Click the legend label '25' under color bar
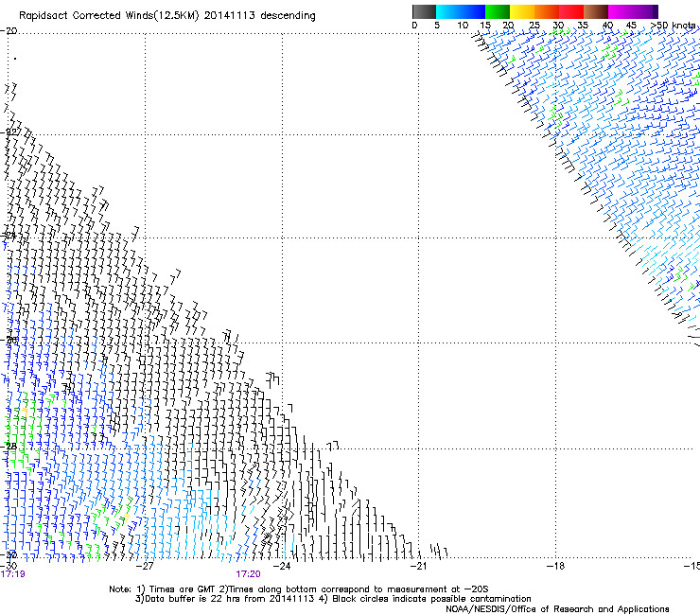700x615 pixels. coord(534,26)
